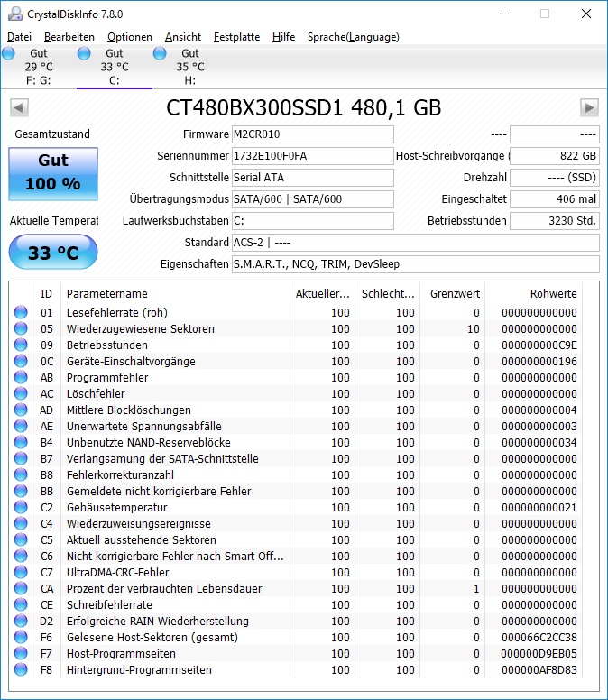
Task: Click the status orb for Mittlere Blocklöschungen
Action: [x=21, y=410]
